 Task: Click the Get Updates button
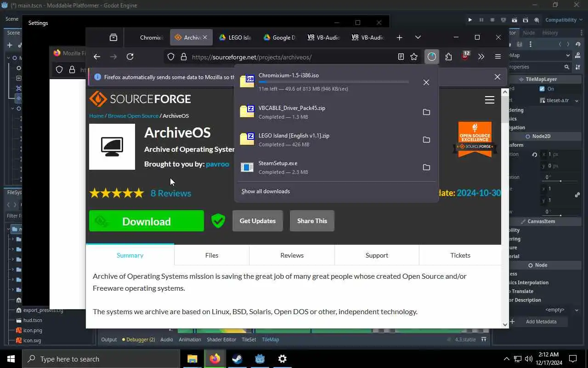258,221
